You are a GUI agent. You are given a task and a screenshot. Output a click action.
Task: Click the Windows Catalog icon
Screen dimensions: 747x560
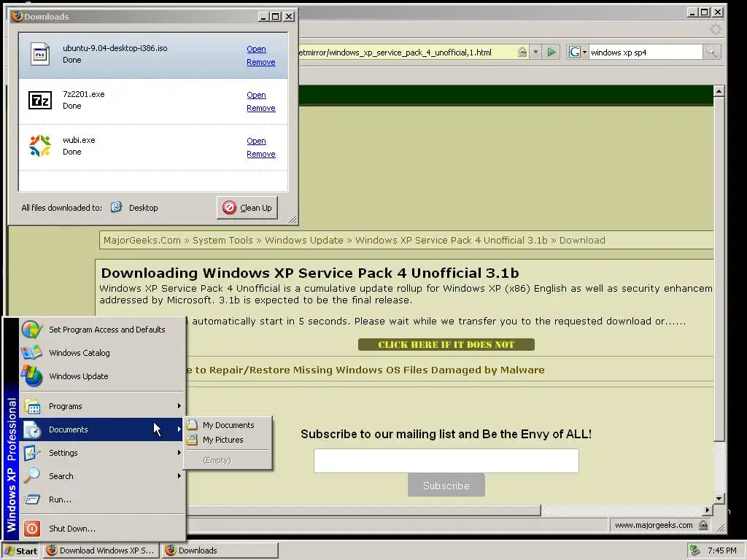32,352
